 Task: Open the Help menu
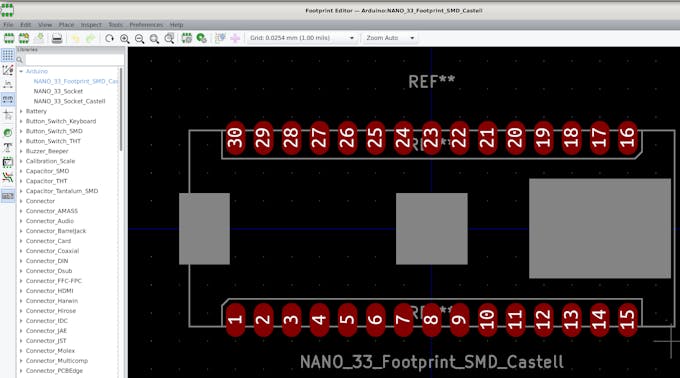click(x=177, y=25)
